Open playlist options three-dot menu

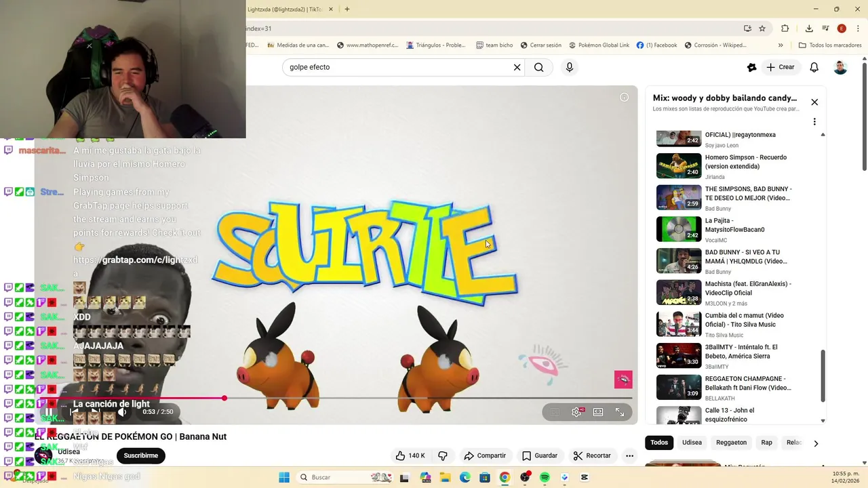coord(814,121)
